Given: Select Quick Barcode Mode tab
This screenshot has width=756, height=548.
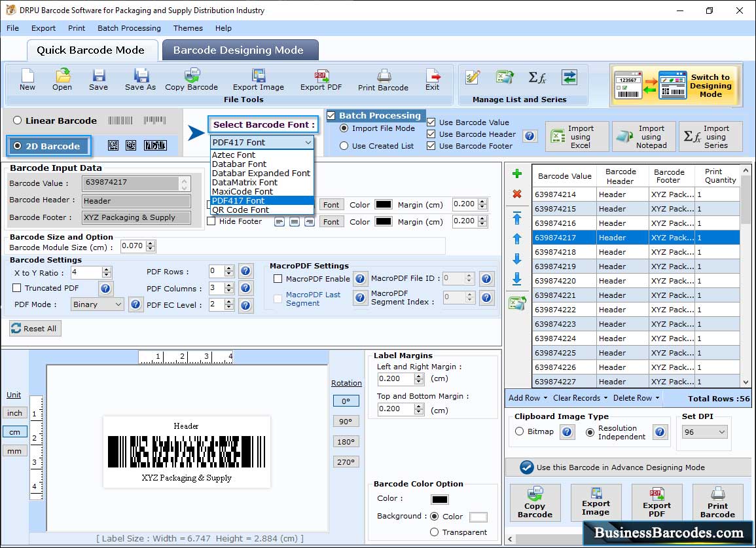Looking at the screenshot, I should click(92, 50).
